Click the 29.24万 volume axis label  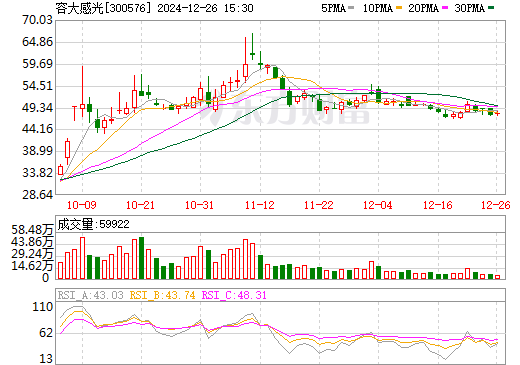tap(32, 254)
